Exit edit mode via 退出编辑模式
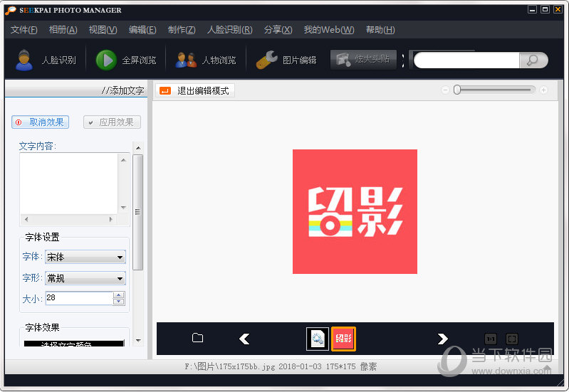This screenshot has height=392, width=569. [195, 90]
